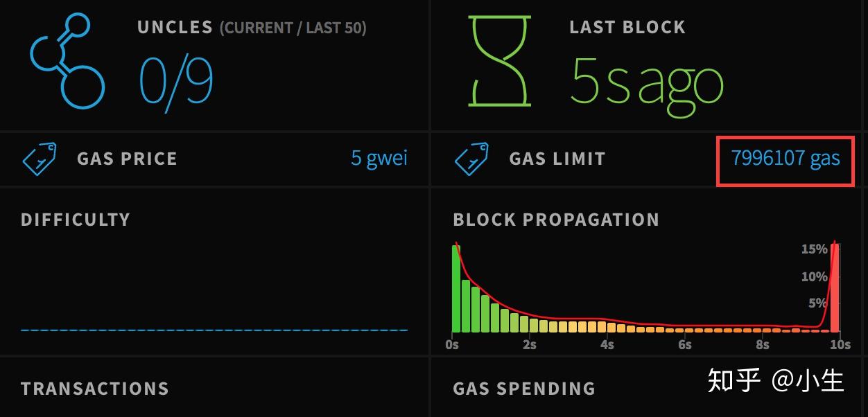Viewport: 868px width, 417px height.
Task: Click the "5 s ago" last block time
Action: (646, 82)
